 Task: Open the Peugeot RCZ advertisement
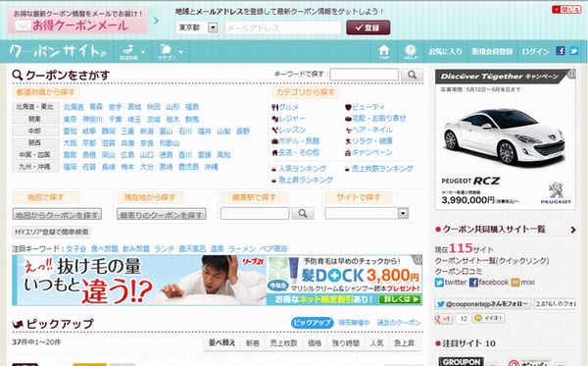(x=505, y=139)
